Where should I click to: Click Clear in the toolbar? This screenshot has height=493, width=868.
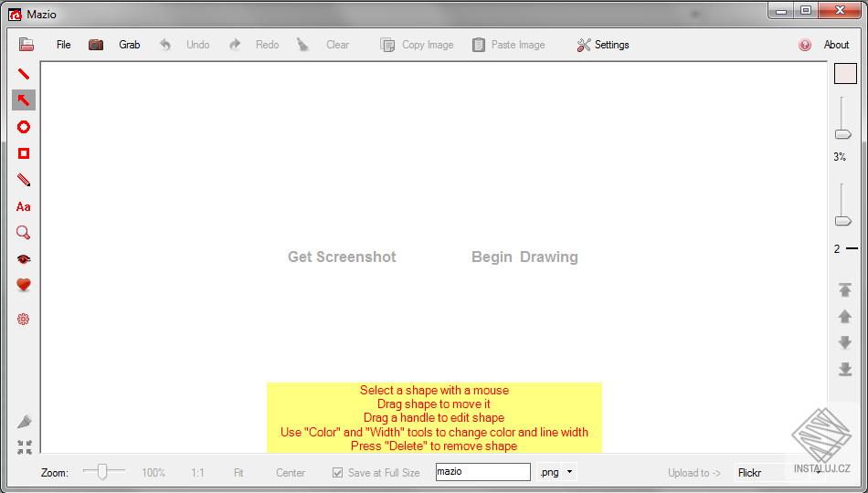click(x=338, y=45)
